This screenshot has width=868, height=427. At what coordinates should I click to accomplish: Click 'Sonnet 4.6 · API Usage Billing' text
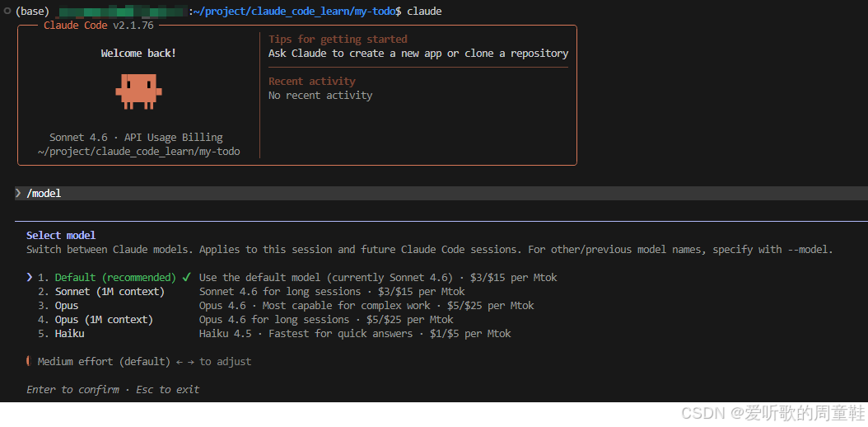click(x=136, y=138)
